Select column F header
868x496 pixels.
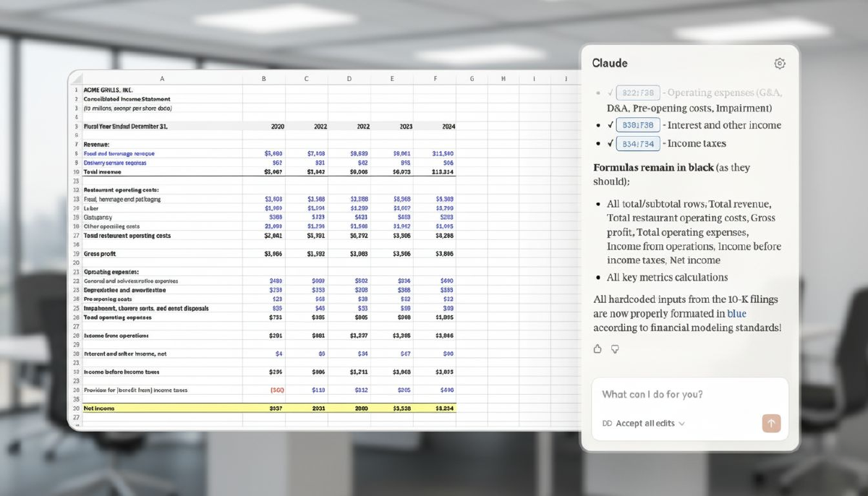point(435,78)
